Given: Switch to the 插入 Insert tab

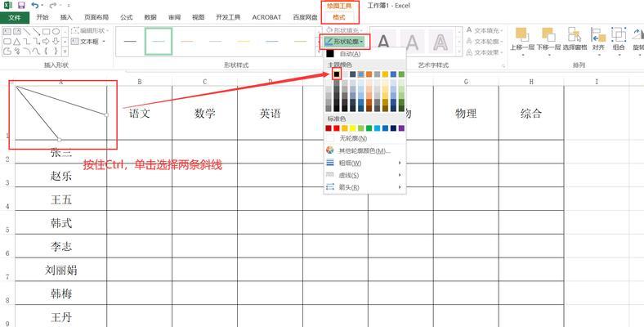Looking at the screenshot, I should [66, 17].
